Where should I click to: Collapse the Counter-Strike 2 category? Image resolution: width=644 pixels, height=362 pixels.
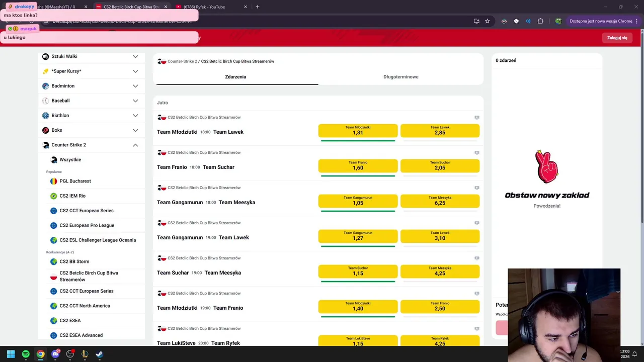[135, 145]
